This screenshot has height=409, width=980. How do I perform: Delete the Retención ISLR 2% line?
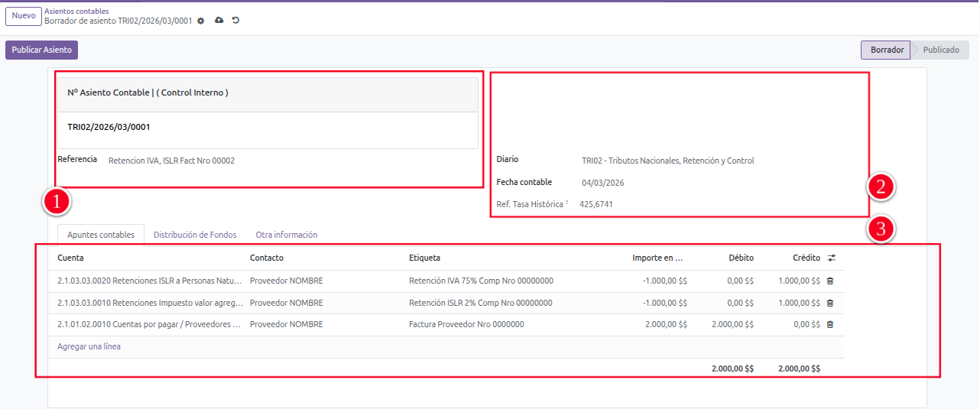[x=830, y=303]
